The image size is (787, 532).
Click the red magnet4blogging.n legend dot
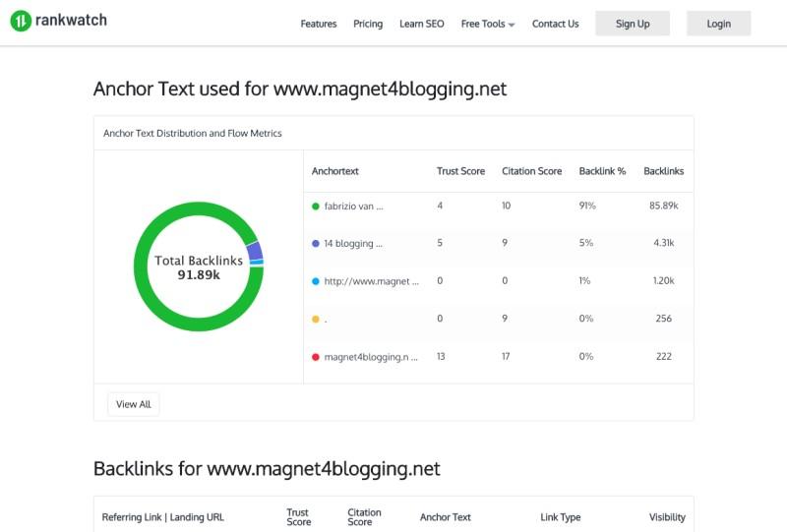coord(316,357)
